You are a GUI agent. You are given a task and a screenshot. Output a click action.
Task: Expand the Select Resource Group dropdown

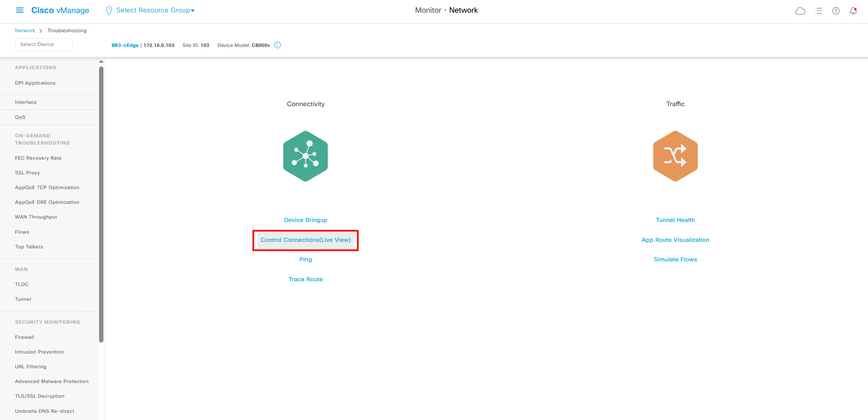[x=155, y=10]
